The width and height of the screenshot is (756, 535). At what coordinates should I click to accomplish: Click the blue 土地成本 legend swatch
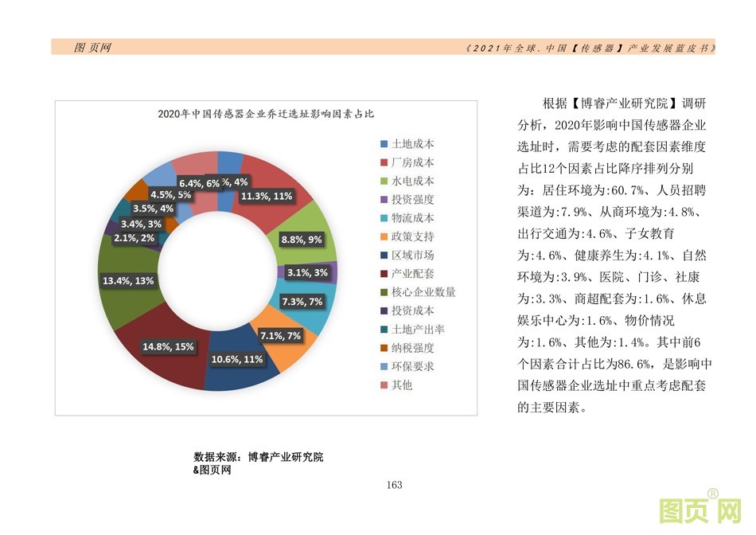pos(384,144)
